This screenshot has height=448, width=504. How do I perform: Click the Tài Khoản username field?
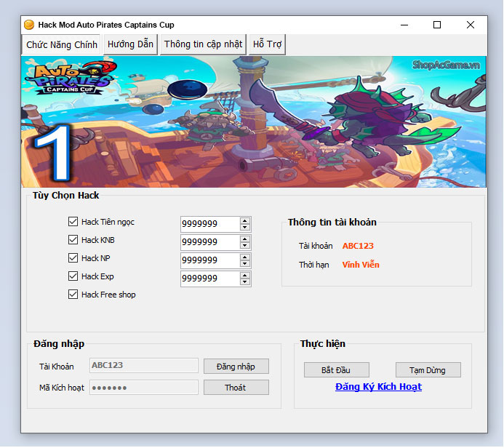pos(144,366)
